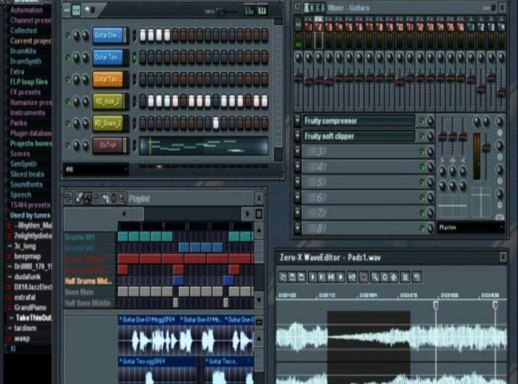Screen dimensions: 518x384
Task: Click the wet/dry mix knob for Fruity compressor slot
Action: (x=430, y=121)
